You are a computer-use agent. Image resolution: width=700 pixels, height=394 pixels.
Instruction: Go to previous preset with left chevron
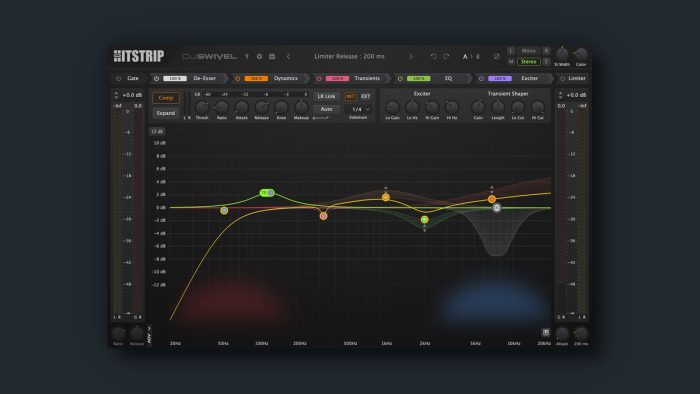tap(288, 57)
